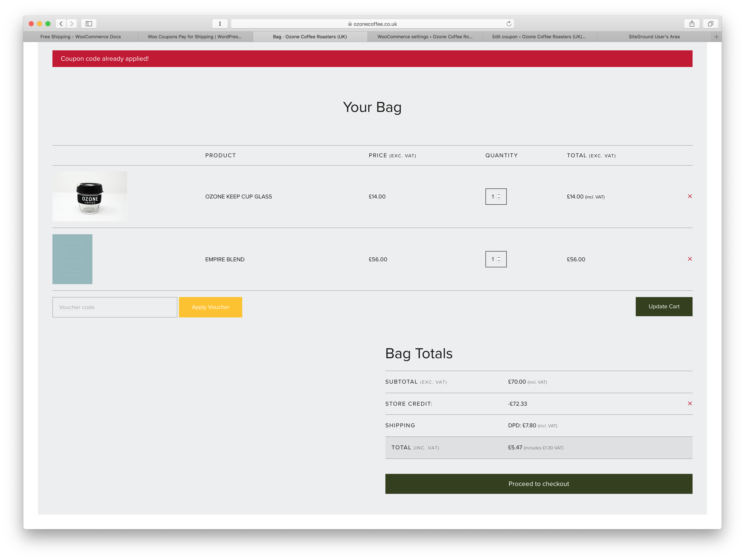The height and width of the screenshot is (560, 745).
Task: Click the DPD: £7.80 shipping value
Action: click(522, 425)
